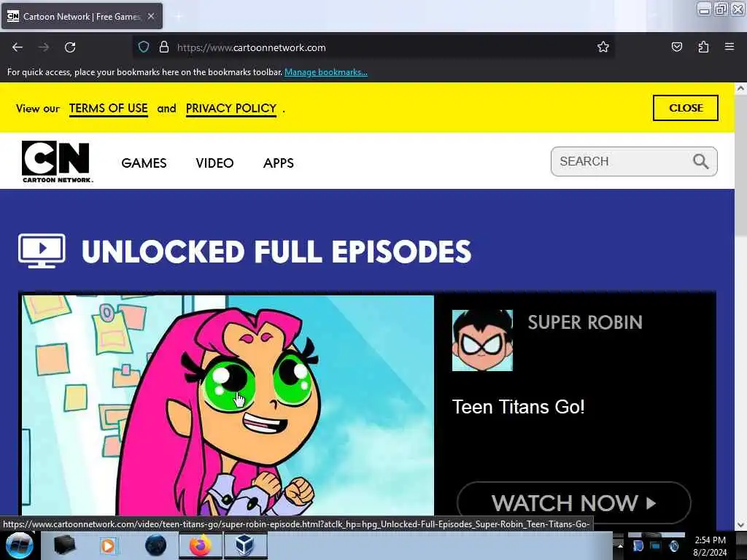Click the Unlocked Full Episodes monitor icon
The height and width of the screenshot is (560, 747).
point(42,251)
